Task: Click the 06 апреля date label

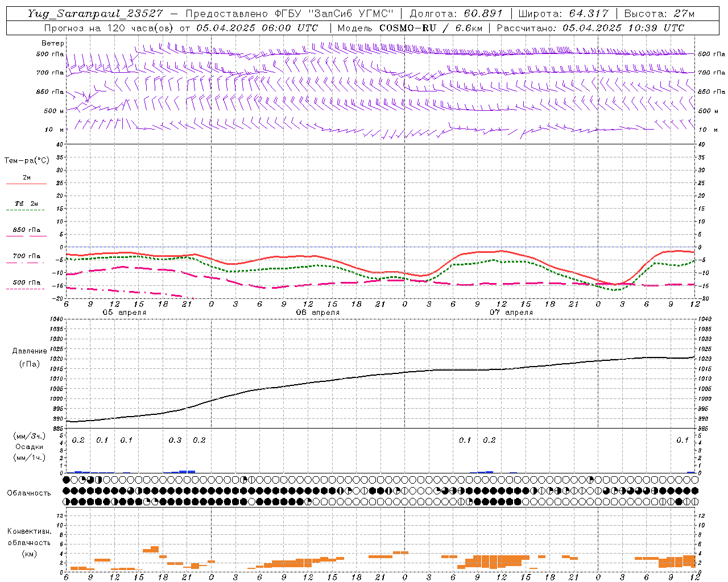Action: (x=317, y=313)
